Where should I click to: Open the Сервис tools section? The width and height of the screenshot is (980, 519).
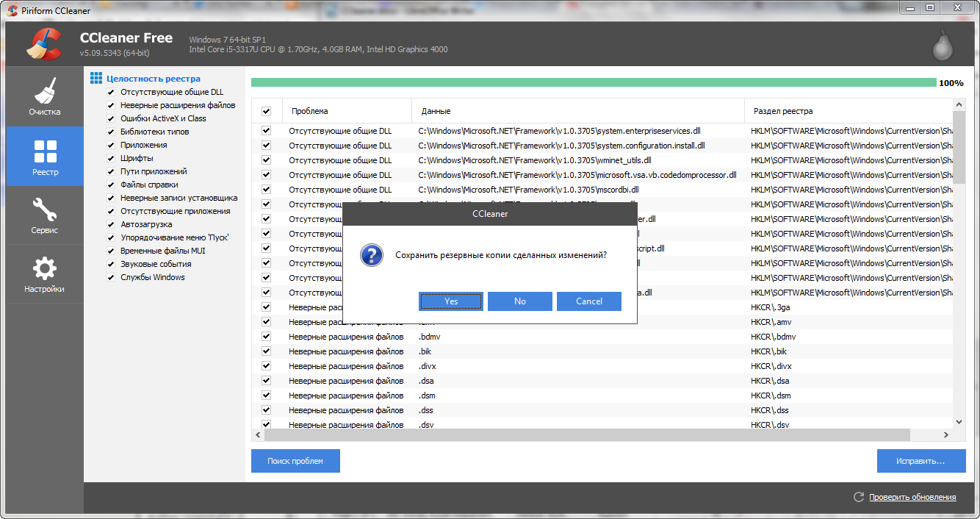pos(45,215)
